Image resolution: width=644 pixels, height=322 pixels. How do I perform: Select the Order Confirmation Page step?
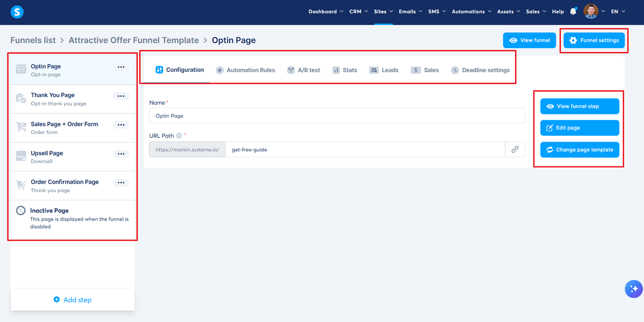pyautogui.click(x=72, y=186)
